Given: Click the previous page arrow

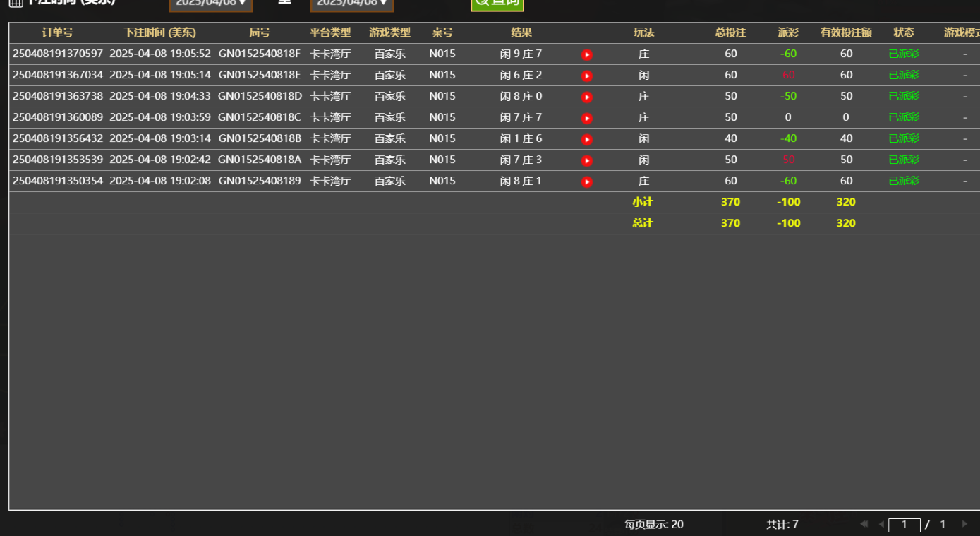Looking at the screenshot, I should (x=882, y=524).
